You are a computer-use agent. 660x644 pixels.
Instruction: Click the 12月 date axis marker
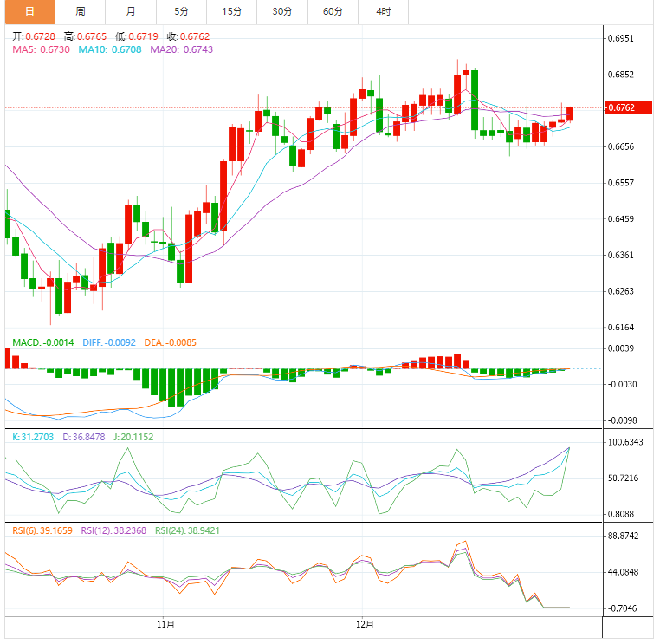pos(365,623)
